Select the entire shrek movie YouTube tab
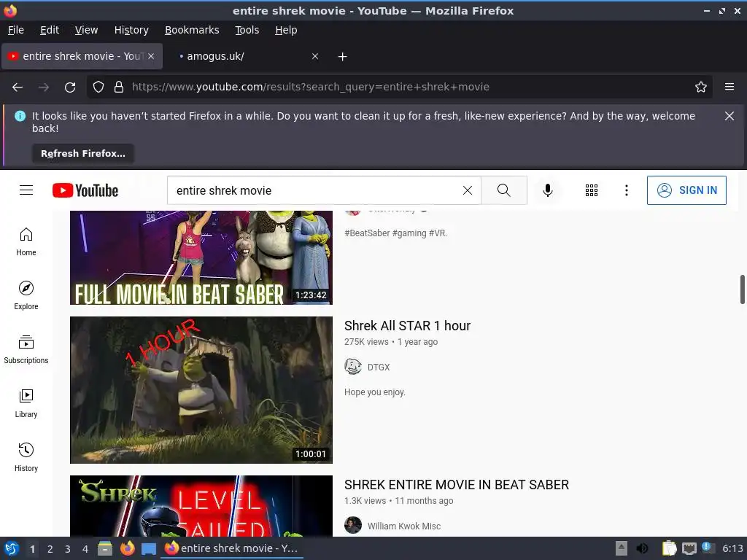The height and width of the screenshot is (560, 747). [x=82, y=56]
